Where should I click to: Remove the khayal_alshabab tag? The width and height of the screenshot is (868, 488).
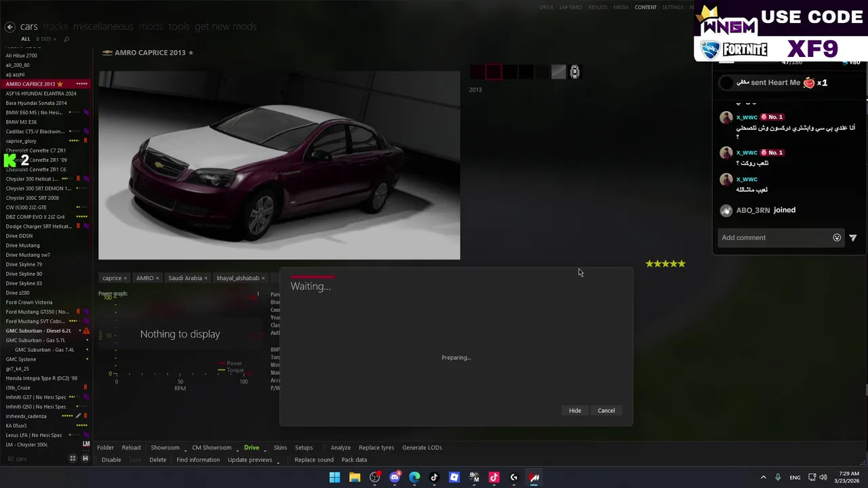click(x=263, y=279)
